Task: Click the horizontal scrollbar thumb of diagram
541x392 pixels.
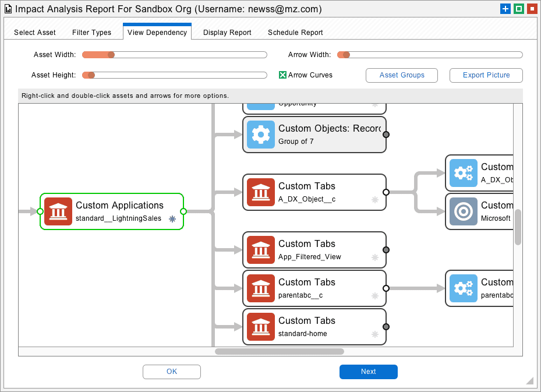Action: point(280,352)
